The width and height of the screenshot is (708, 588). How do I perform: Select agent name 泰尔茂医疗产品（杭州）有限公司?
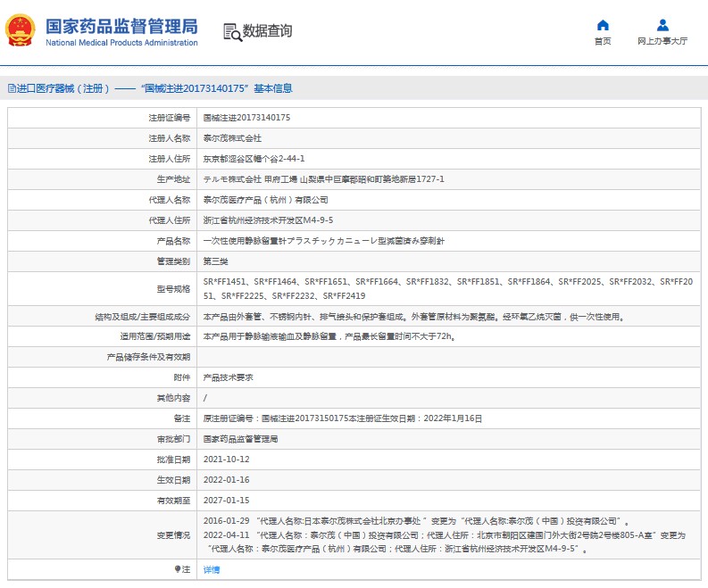(265, 200)
